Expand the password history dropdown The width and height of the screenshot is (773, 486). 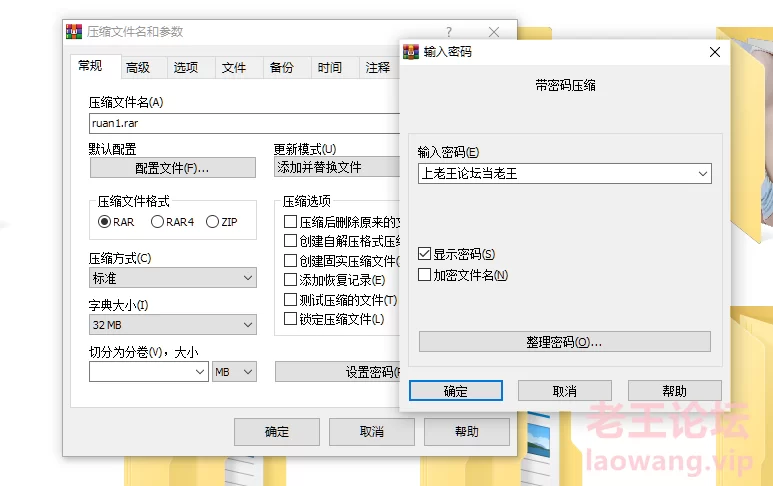click(703, 173)
